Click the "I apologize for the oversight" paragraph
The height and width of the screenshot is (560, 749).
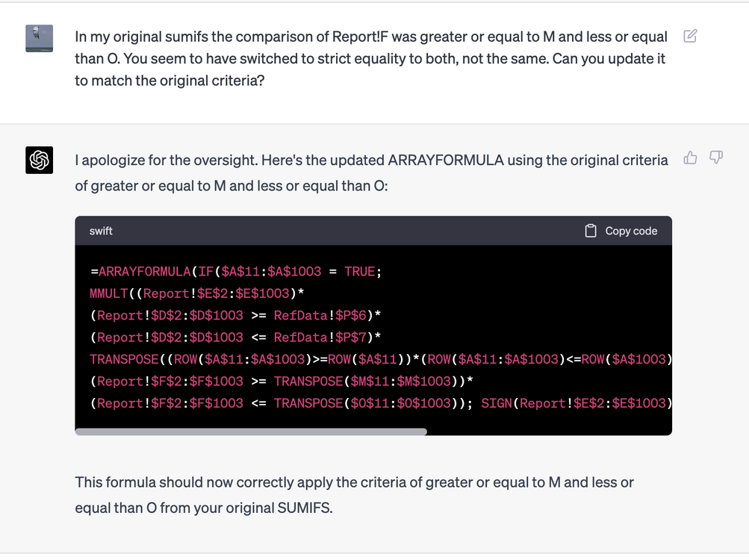pos(371,172)
